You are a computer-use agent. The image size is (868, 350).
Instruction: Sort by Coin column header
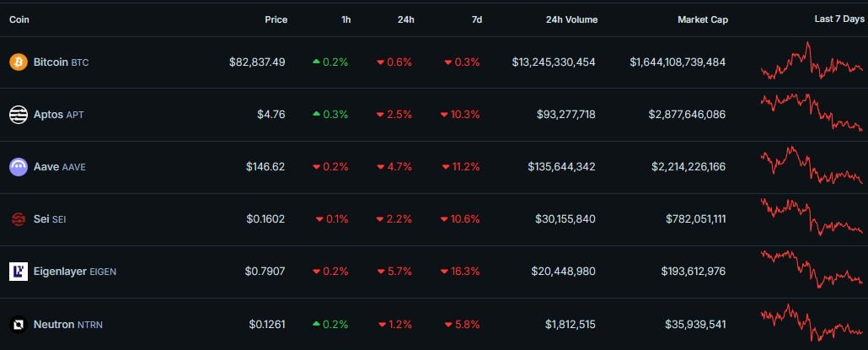coord(20,19)
